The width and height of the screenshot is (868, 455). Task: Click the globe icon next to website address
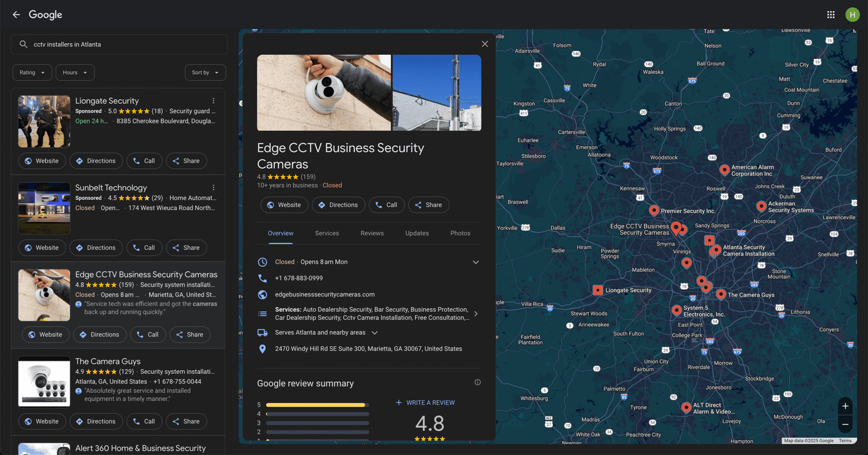coord(263,295)
